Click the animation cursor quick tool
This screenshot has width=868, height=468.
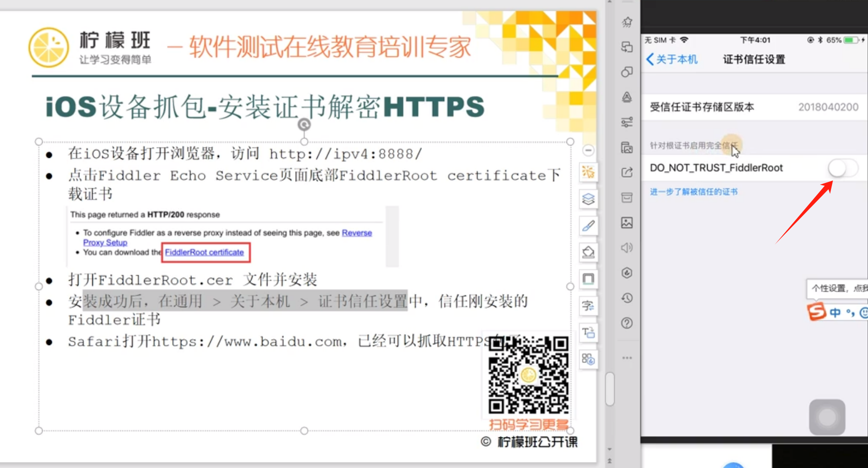point(588,172)
